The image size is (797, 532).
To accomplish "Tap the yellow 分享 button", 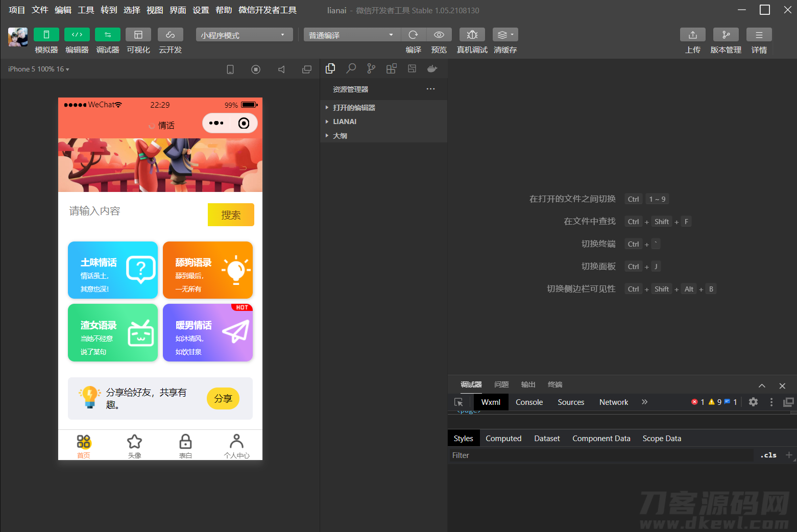I will [223, 399].
